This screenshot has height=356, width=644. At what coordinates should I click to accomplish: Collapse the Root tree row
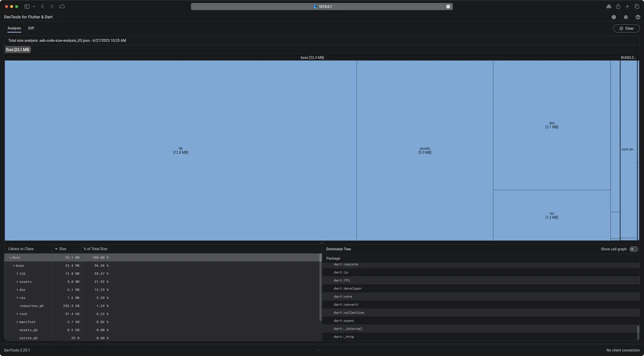(10, 258)
